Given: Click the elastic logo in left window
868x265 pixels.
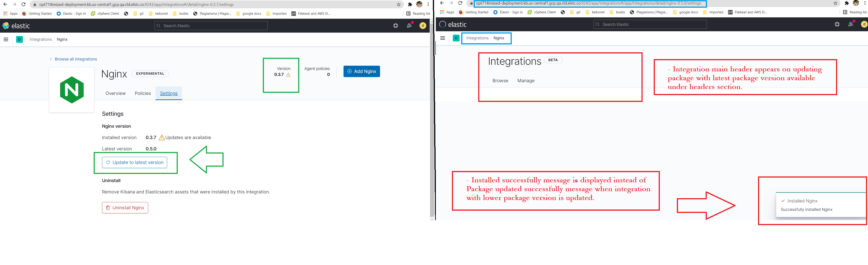Looking at the screenshot, I should 16,26.
